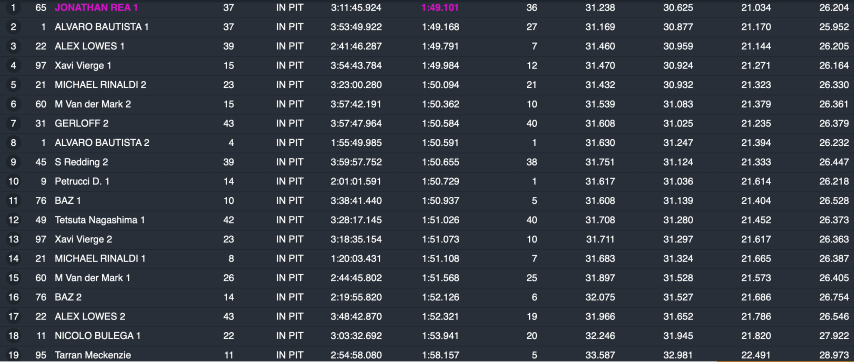Select the position 19 circle badge
The width and height of the screenshot is (854, 362).
tap(13, 355)
